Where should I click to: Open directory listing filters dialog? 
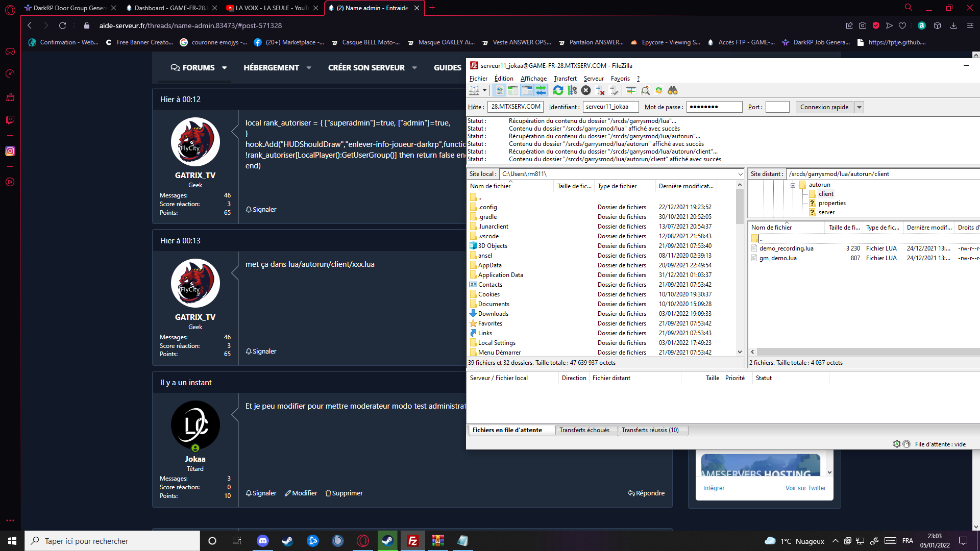(x=631, y=90)
